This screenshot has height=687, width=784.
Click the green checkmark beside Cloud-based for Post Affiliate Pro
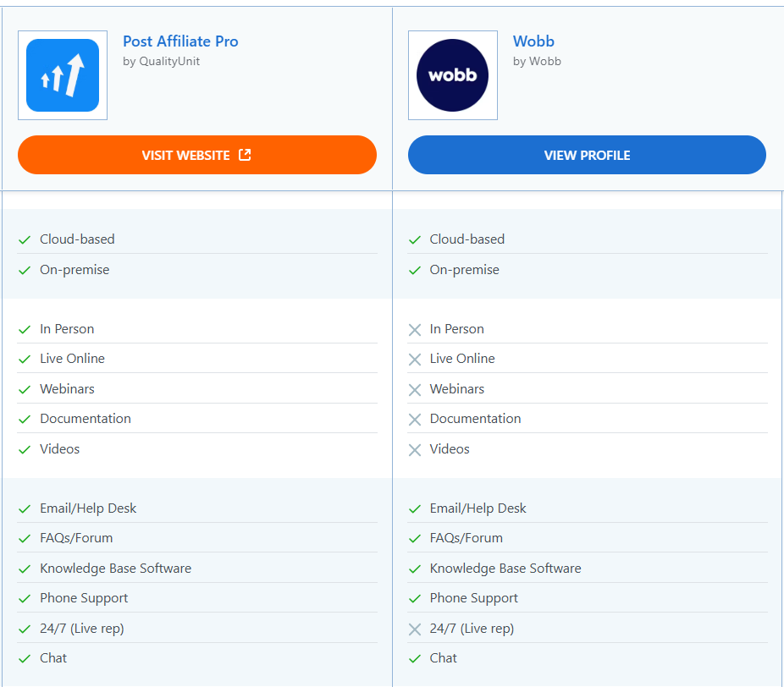pyautogui.click(x=25, y=239)
